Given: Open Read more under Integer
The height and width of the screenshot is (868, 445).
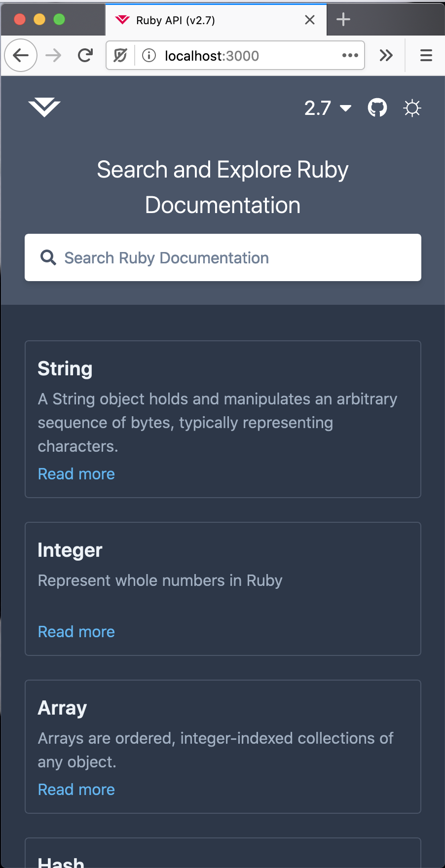Looking at the screenshot, I should pyautogui.click(x=76, y=632).
